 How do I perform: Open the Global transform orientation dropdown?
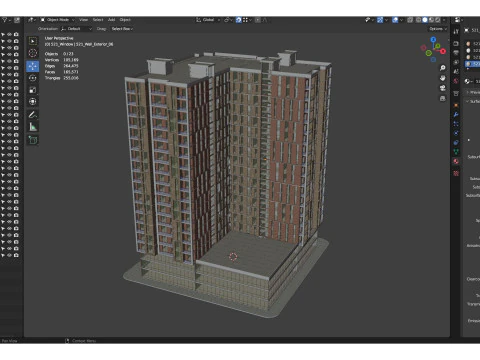208,20
